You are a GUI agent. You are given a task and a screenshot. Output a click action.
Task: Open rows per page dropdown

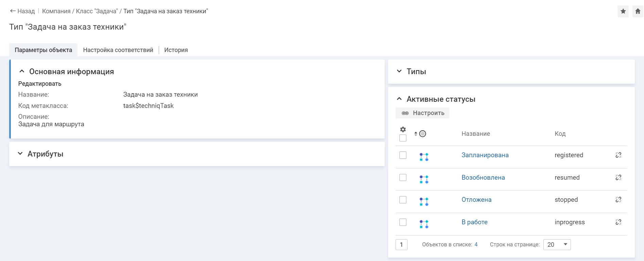click(x=557, y=245)
